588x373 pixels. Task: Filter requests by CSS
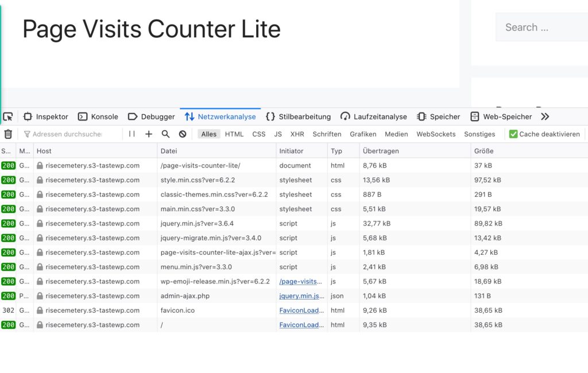(259, 134)
